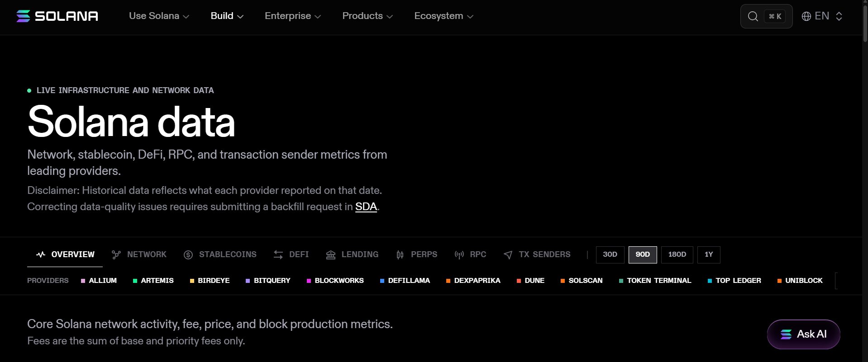Click the Blockworks magenta color swatch
The height and width of the screenshot is (362, 868).
tap(309, 281)
